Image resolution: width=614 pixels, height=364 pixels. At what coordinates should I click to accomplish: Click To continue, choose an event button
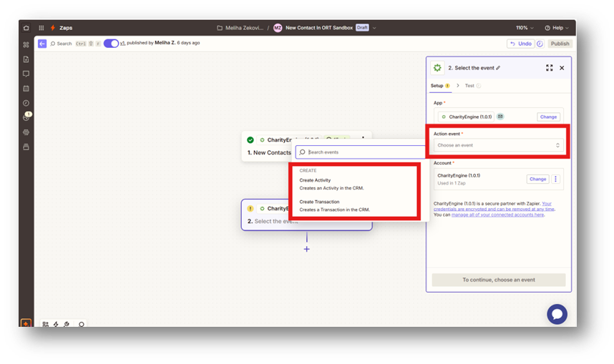click(499, 280)
